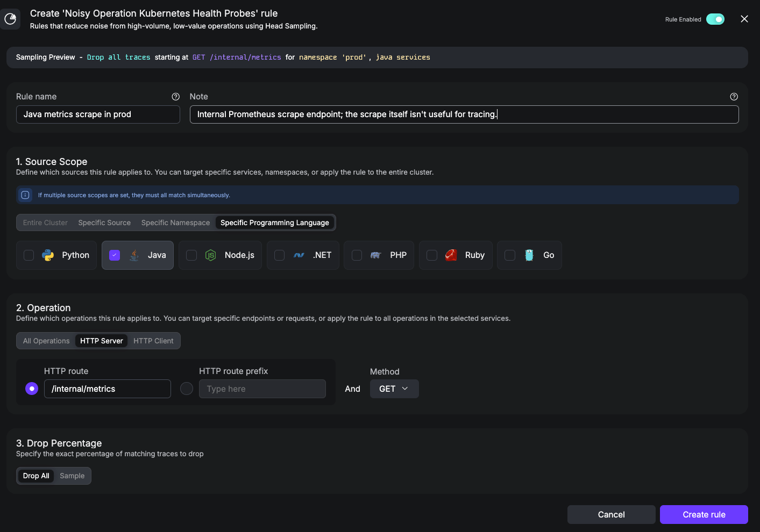Check the Ruby checkbox
The width and height of the screenshot is (760, 532).
pyautogui.click(x=432, y=255)
